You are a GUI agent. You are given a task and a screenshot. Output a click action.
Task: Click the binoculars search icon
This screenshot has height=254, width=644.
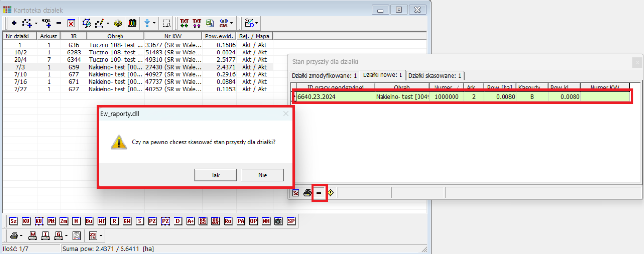132,23
